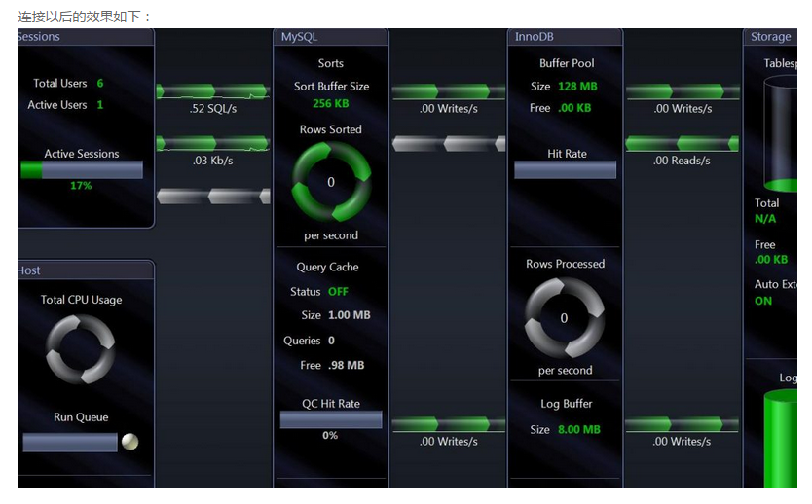
Task: Click the Total Users value 6
Action: click(x=100, y=83)
